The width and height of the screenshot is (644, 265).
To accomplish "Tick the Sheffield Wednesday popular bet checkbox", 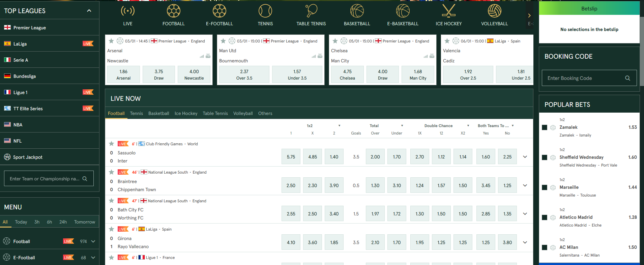I will 545,157.
